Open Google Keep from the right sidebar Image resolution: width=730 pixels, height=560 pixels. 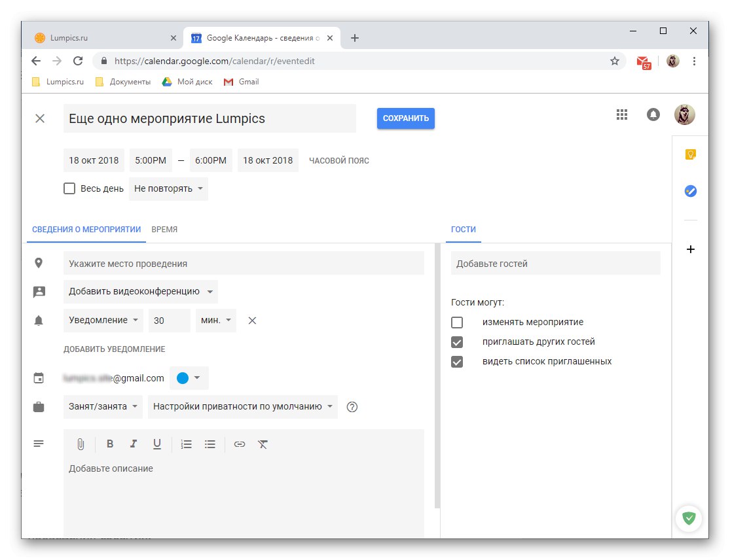click(691, 154)
